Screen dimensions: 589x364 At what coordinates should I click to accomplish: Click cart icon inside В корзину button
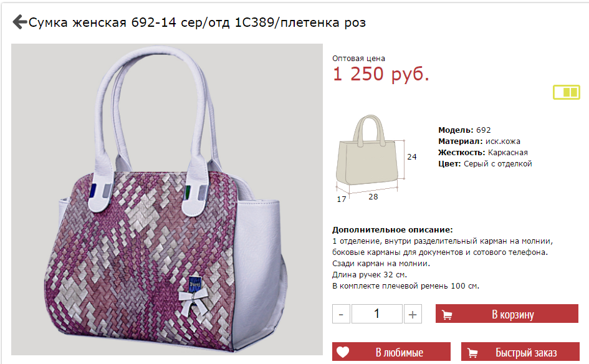pos(447,315)
